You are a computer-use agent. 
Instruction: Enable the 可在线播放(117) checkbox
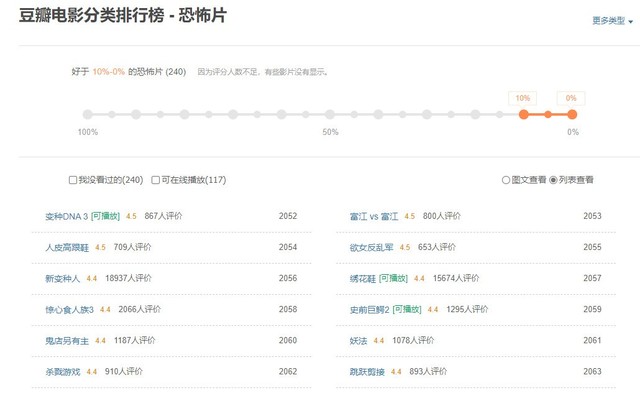[156, 180]
